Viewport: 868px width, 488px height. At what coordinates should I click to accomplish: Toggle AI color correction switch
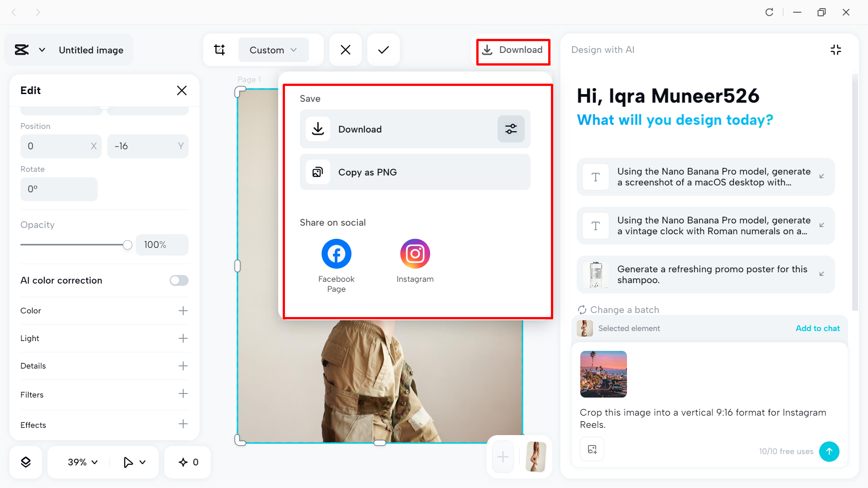(x=179, y=280)
